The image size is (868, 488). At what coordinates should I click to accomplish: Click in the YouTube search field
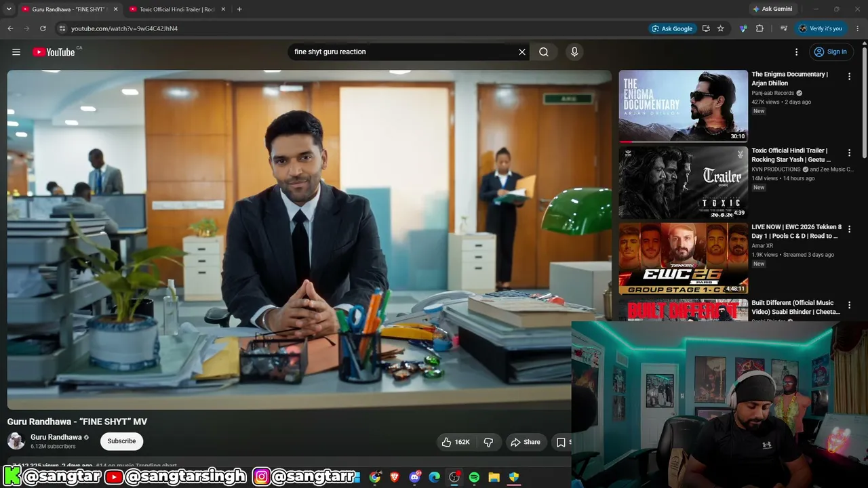click(x=403, y=52)
